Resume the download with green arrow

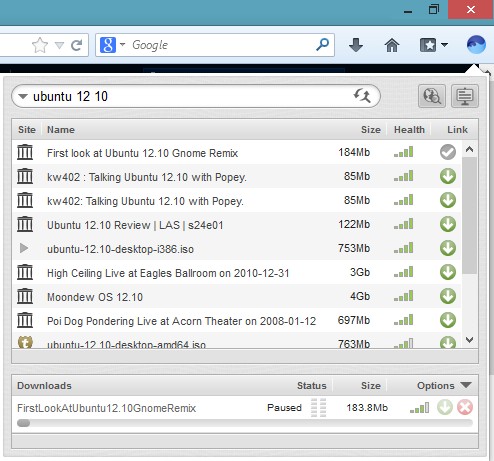tap(445, 407)
